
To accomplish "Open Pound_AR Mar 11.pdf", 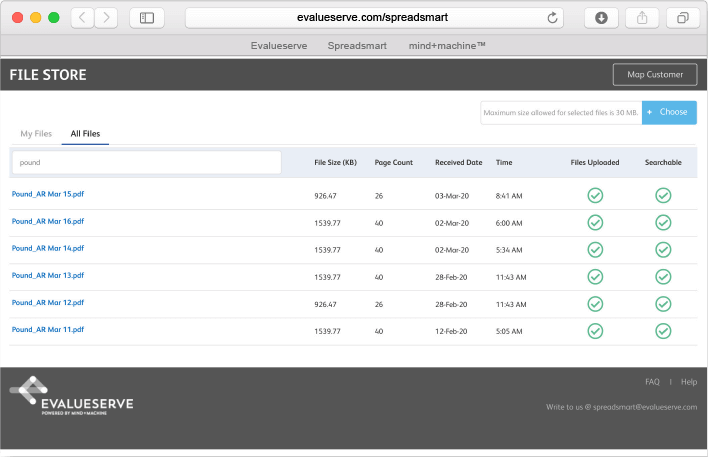I will coord(48,330).
